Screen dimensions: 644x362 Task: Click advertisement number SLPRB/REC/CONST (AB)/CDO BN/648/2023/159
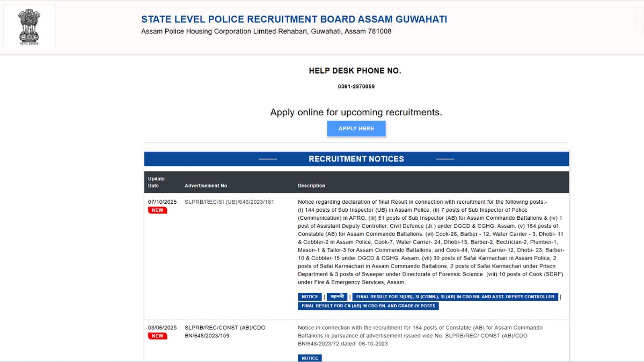tap(225, 331)
